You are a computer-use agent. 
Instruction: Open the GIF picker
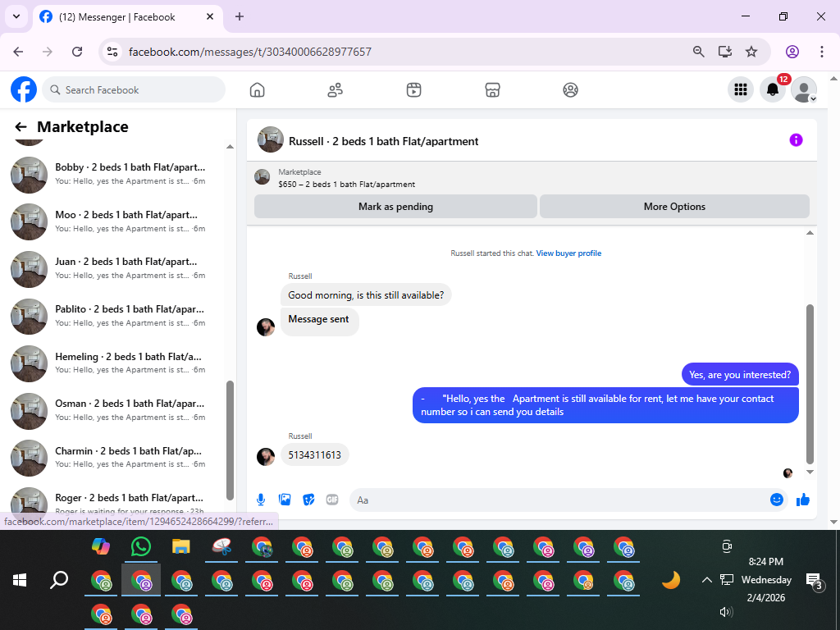click(x=332, y=500)
